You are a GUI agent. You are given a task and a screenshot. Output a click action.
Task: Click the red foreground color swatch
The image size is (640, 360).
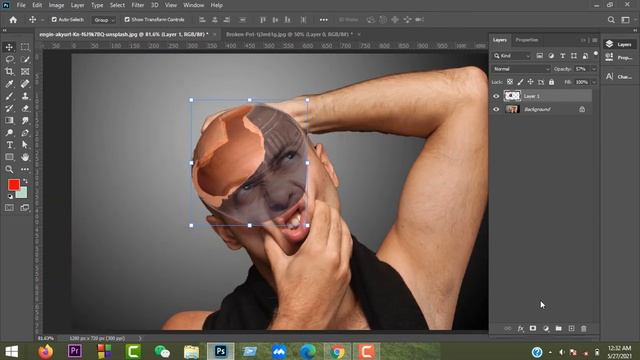click(x=13, y=184)
